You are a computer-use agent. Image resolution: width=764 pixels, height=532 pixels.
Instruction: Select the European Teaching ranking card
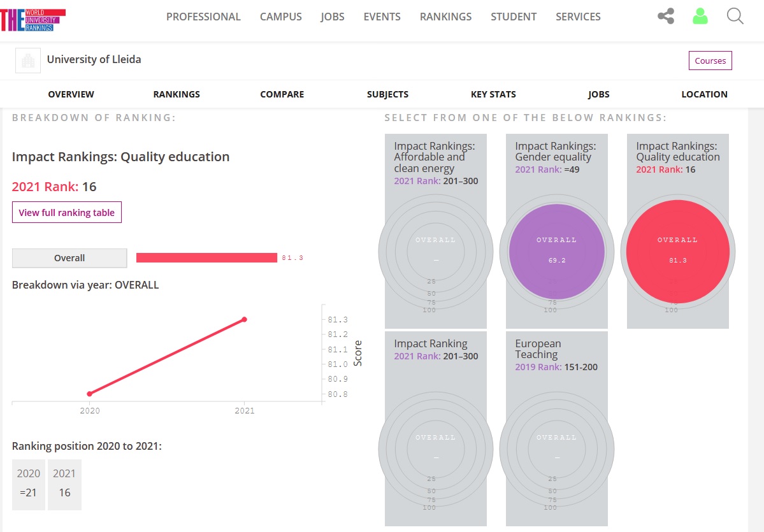tap(557, 429)
